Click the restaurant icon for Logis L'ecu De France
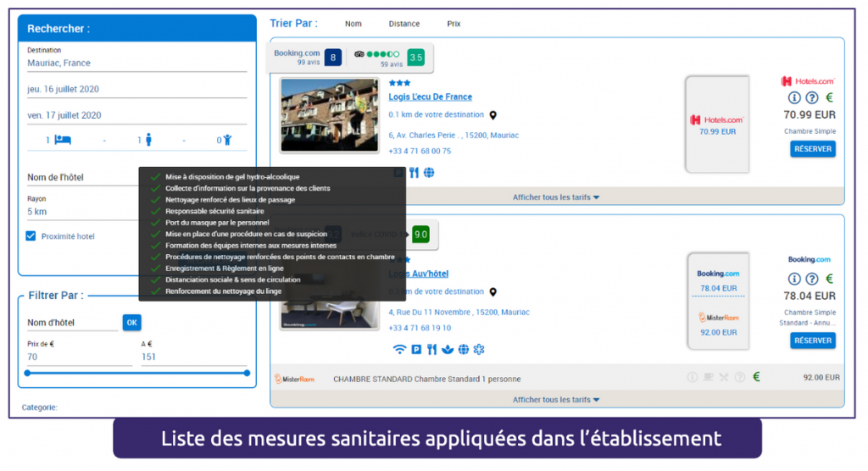This screenshot has width=868, height=471. coord(414,173)
